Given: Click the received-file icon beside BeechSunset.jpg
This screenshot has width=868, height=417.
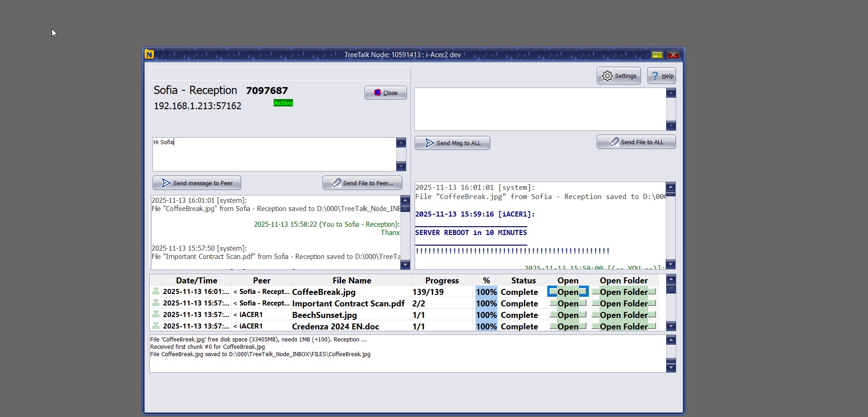Looking at the screenshot, I should [x=156, y=315].
